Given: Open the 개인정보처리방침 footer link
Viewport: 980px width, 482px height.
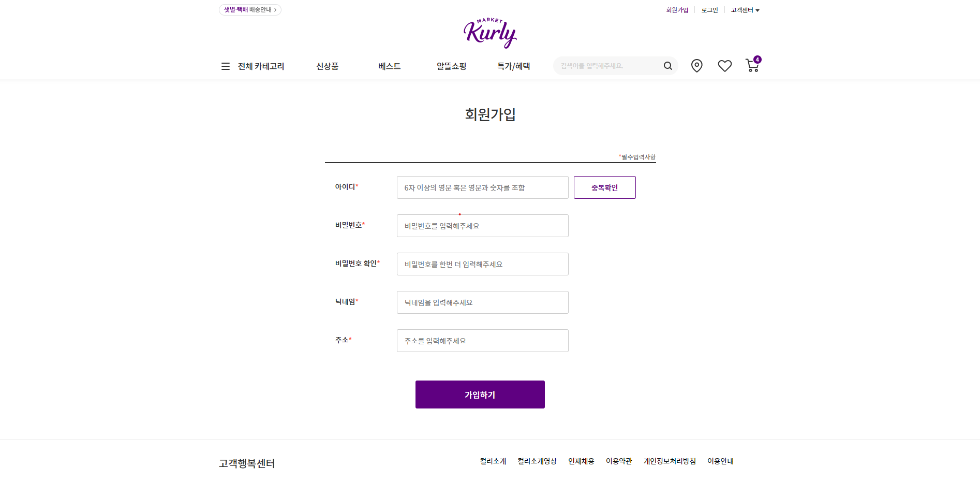Looking at the screenshot, I should [x=669, y=461].
